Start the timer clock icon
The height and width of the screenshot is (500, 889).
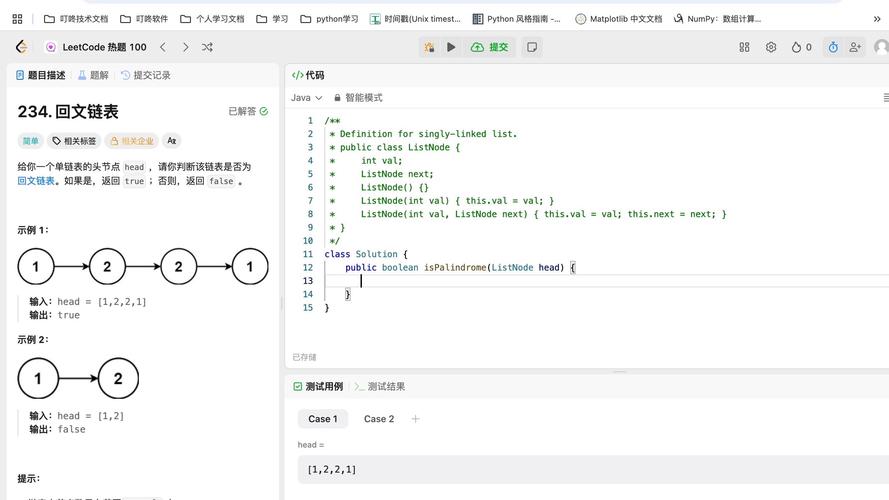832,47
